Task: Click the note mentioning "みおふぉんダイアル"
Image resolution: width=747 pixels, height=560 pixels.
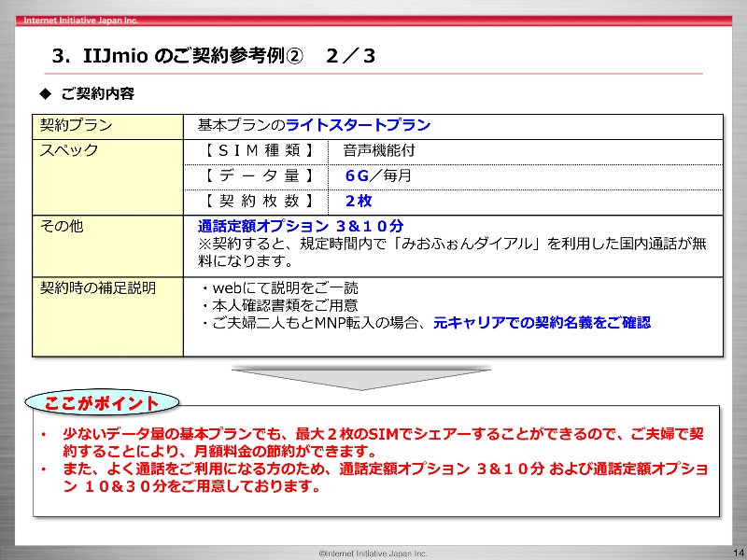Action: 452,252
